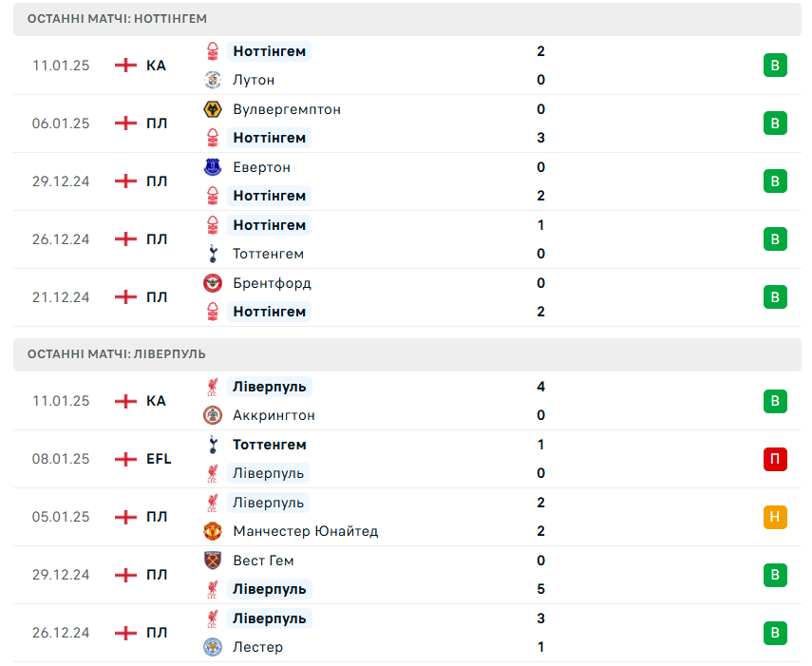The width and height of the screenshot is (812, 666).
Task: Click green win badge for Nottingham–Luton match
Action: [775, 66]
